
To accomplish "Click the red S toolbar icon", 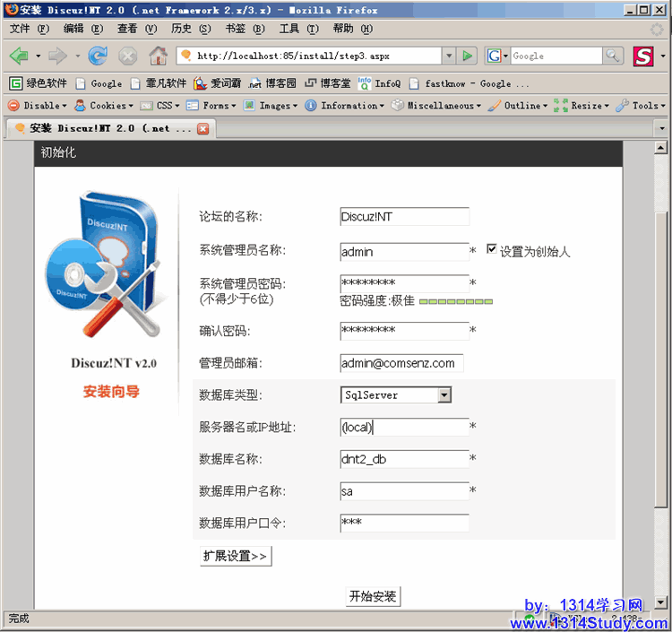I will pos(643,56).
